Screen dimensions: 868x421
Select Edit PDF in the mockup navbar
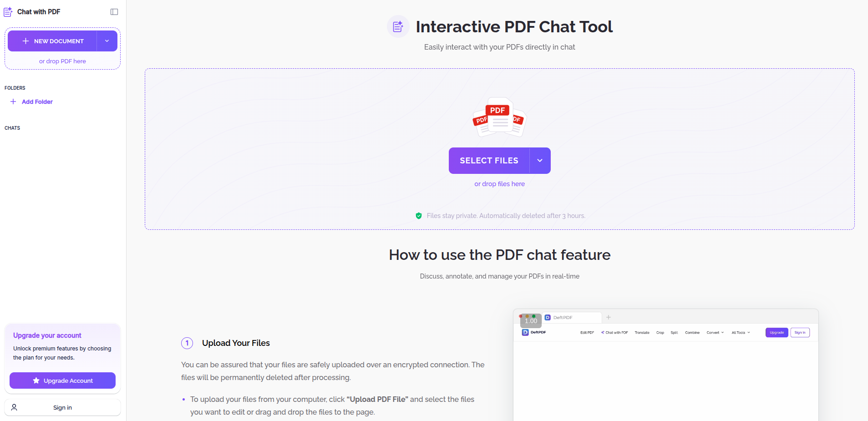[x=587, y=332]
